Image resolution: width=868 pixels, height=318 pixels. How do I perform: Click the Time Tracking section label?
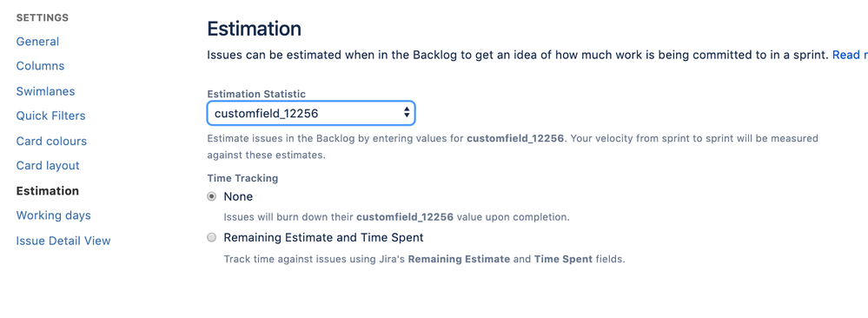coord(242,178)
